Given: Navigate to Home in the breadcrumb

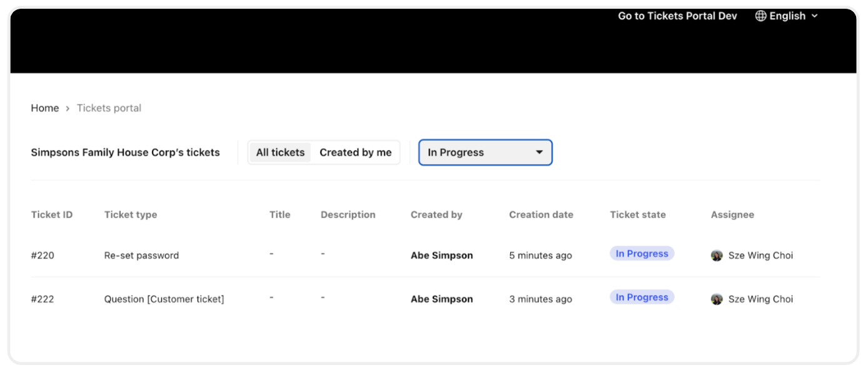Looking at the screenshot, I should [45, 108].
